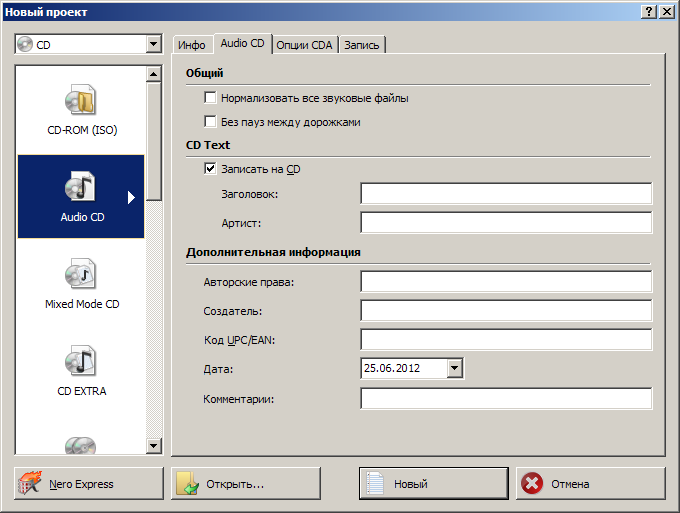Click the Новый button
680x513 pixels.
point(434,484)
